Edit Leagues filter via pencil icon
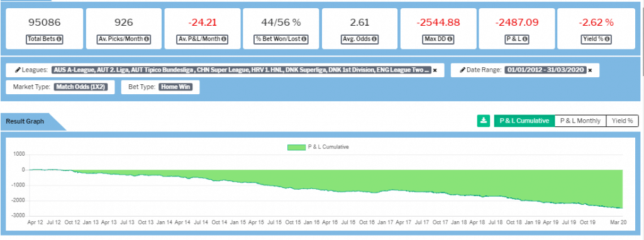Image resolution: width=644 pixels, height=240 pixels. (17, 70)
